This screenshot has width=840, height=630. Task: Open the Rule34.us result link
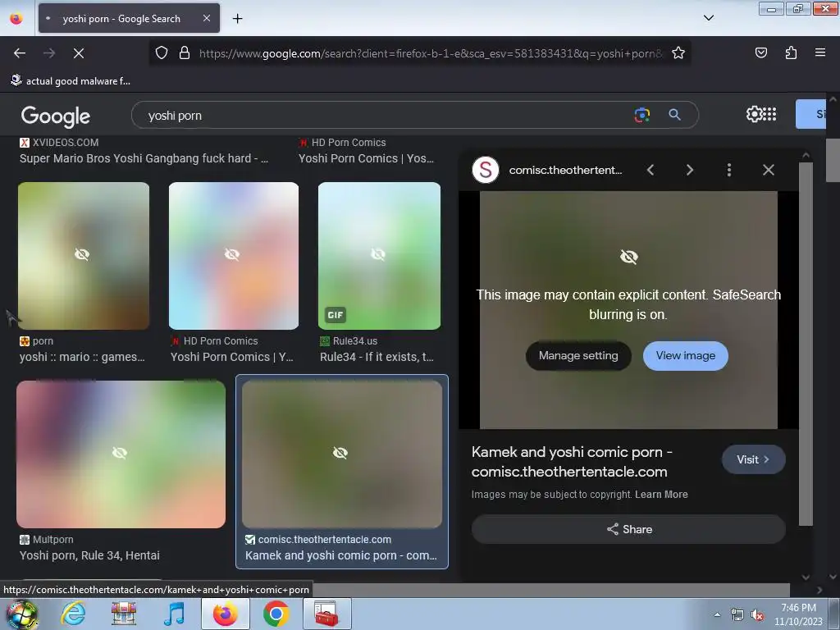click(377, 357)
